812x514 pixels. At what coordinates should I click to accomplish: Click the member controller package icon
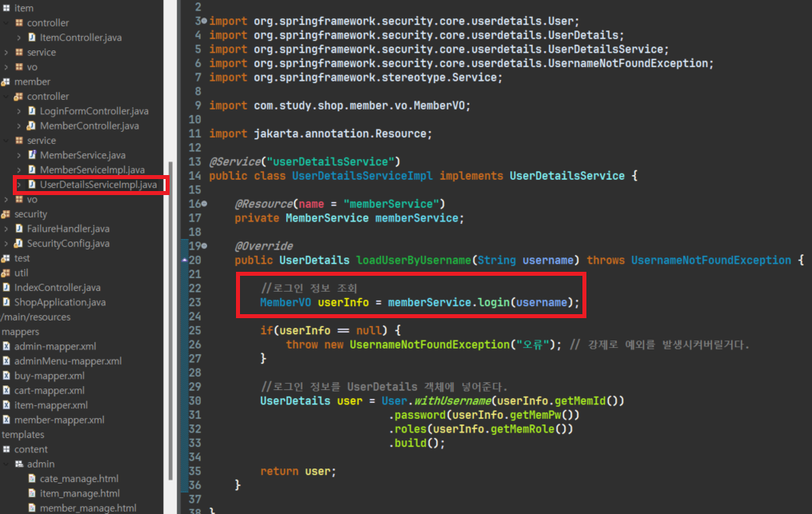tap(18, 96)
